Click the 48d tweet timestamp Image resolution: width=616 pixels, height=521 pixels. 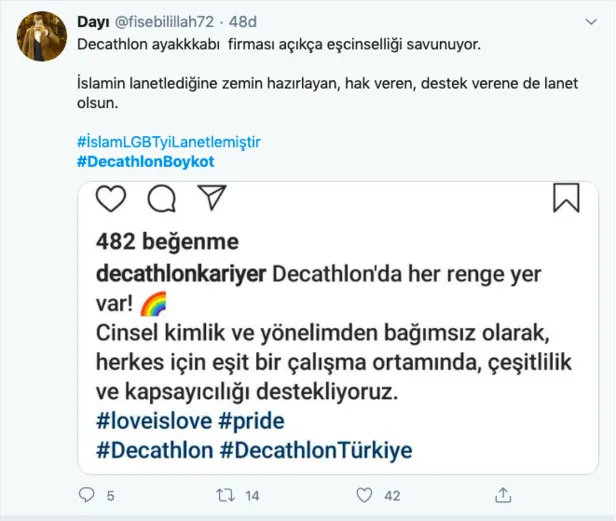pos(244,21)
